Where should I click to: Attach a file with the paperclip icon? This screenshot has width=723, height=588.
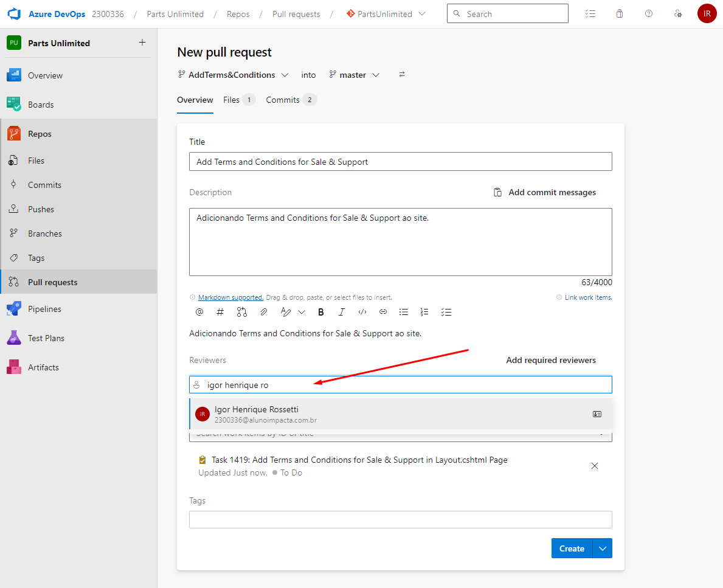263,312
